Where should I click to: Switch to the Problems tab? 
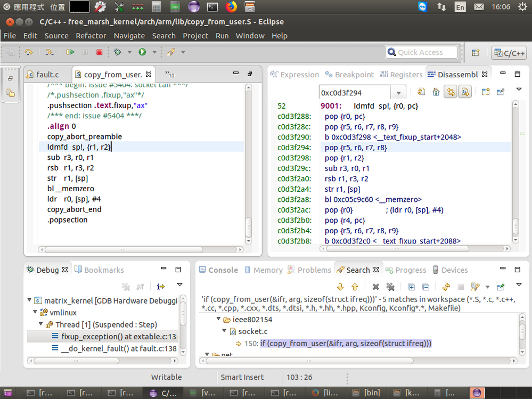pyautogui.click(x=309, y=270)
